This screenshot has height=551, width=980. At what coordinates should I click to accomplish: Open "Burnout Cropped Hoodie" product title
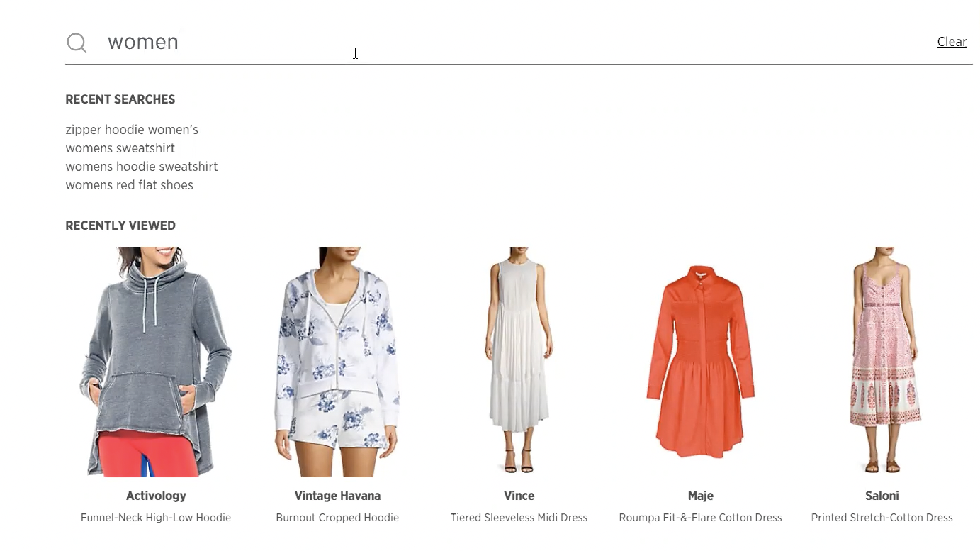(x=337, y=518)
